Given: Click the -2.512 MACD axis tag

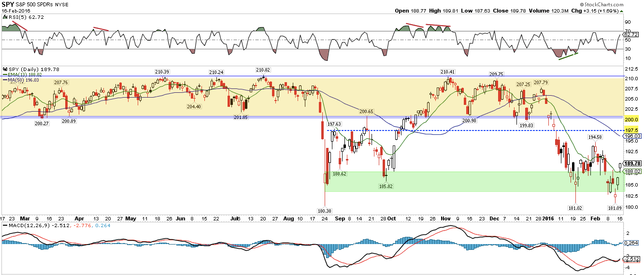Looking at the screenshot, I should coord(632,260).
